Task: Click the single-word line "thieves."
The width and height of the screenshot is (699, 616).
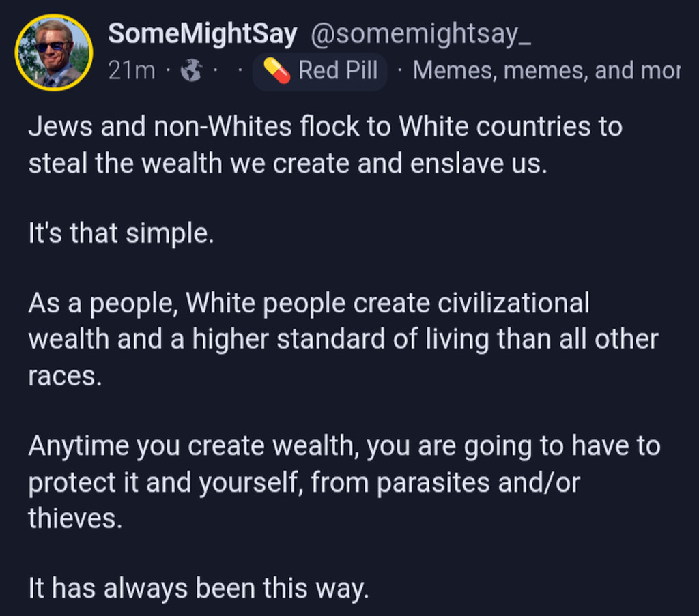Action: coord(75,519)
